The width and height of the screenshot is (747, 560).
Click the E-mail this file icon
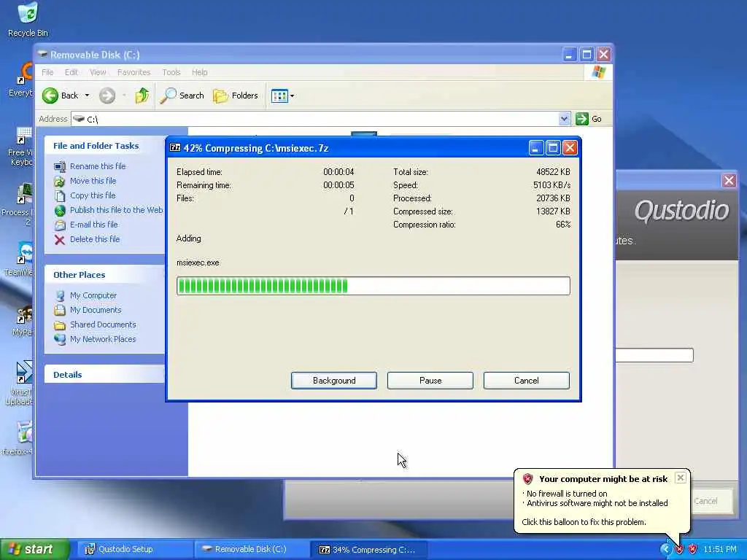pyautogui.click(x=60, y=225)
